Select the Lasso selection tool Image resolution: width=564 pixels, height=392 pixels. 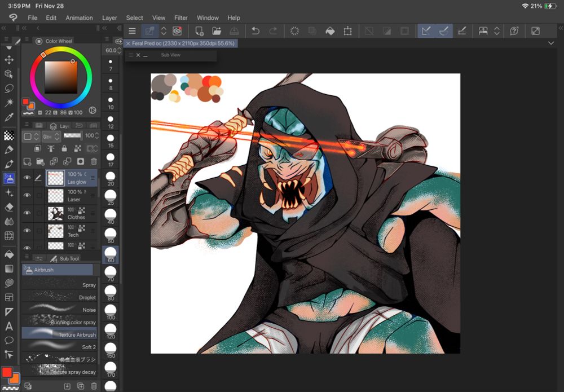(9, 88)
